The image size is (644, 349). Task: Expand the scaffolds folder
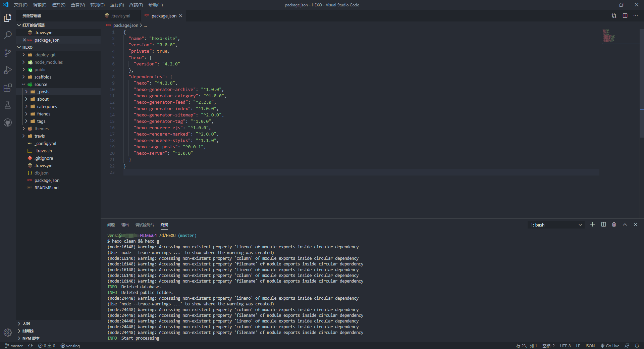click(x=58, y=77)
